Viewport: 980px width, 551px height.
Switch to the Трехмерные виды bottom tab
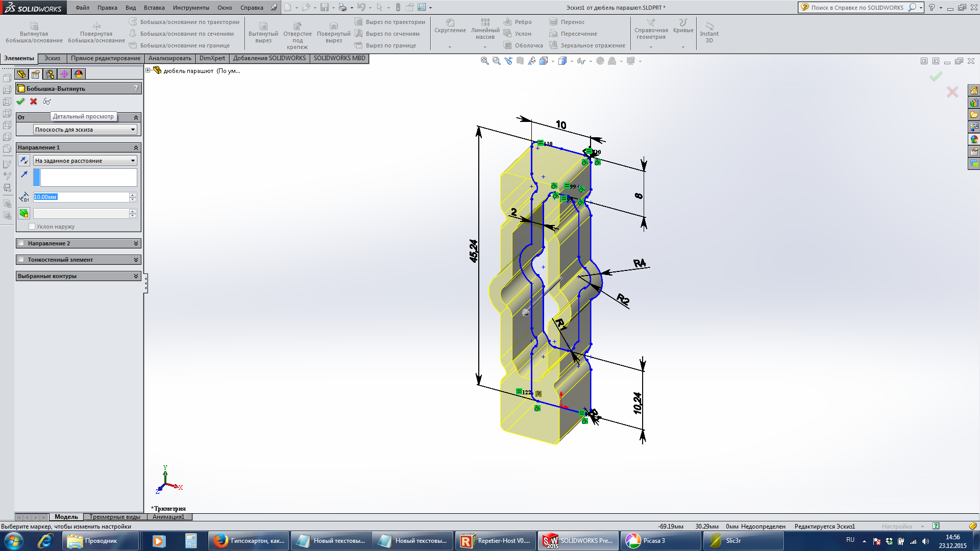(x=115, y=517)
